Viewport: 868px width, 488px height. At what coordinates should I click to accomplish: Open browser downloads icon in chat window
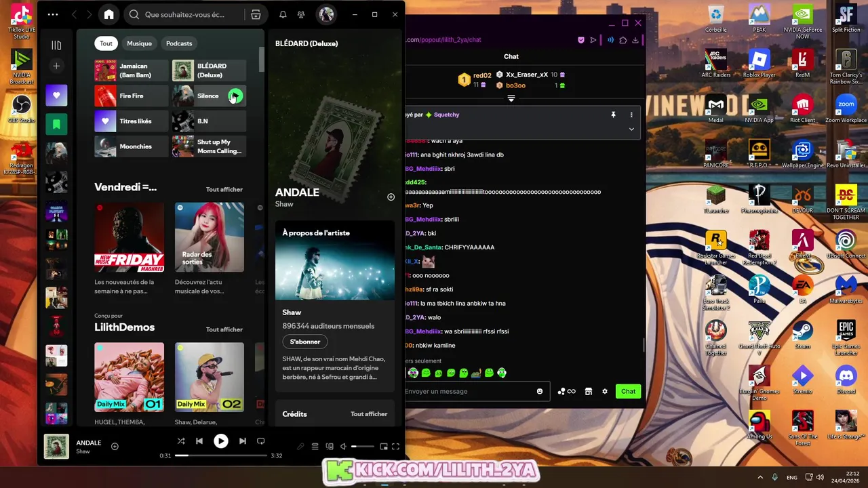[635, 40]
